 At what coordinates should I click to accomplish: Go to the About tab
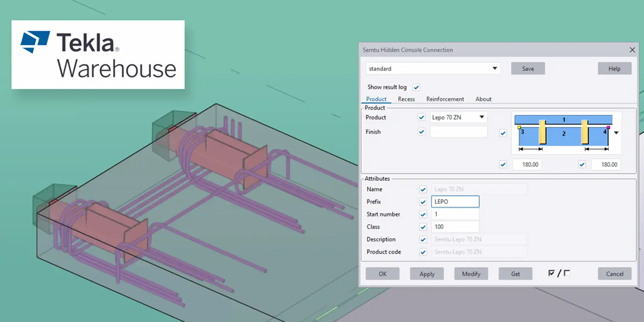coord(483,99)
